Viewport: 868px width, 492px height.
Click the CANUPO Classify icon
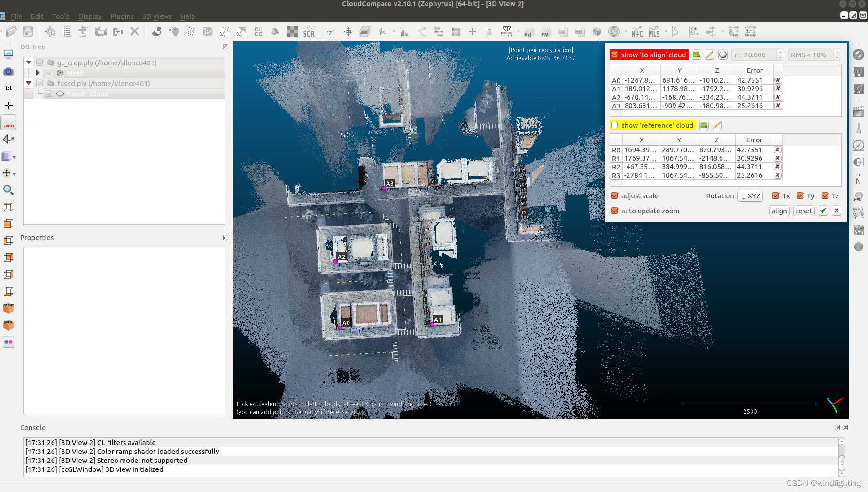(x=751, y=31)
